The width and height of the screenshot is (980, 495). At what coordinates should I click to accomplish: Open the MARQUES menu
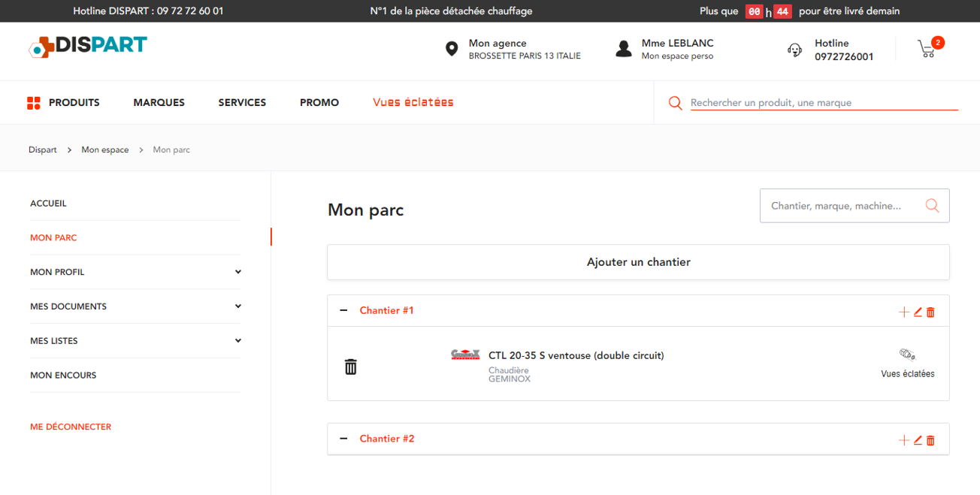pyautogui.click(x=159, y=102)
